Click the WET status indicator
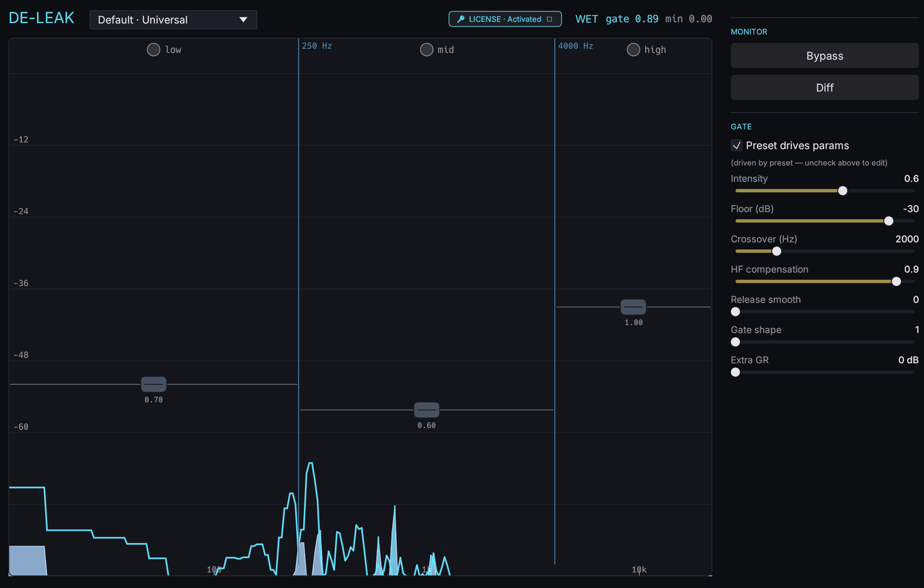The height and width of the screenshot is (588, 924). 587,19
